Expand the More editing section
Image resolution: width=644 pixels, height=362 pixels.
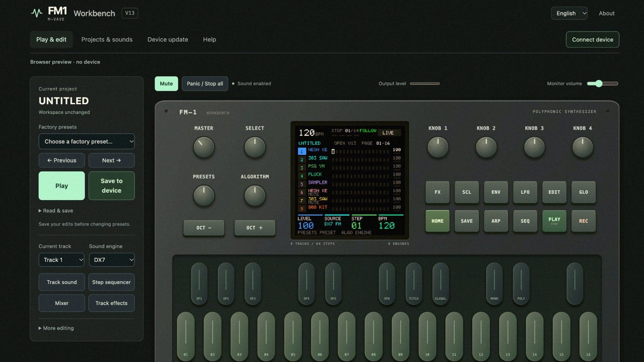point(56,328)
